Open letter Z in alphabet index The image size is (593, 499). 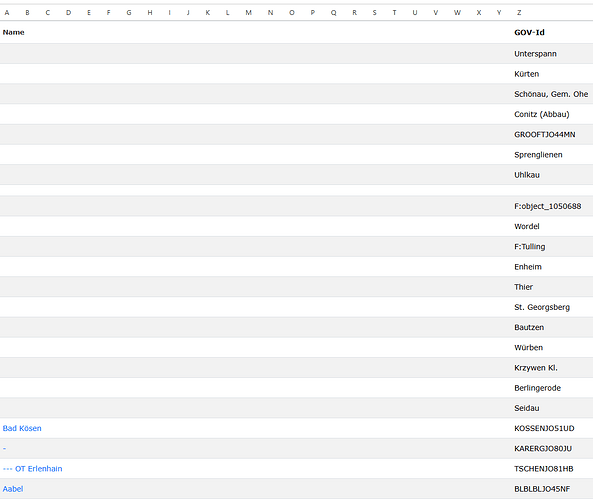pyautogui.click(x=519, y=12)
